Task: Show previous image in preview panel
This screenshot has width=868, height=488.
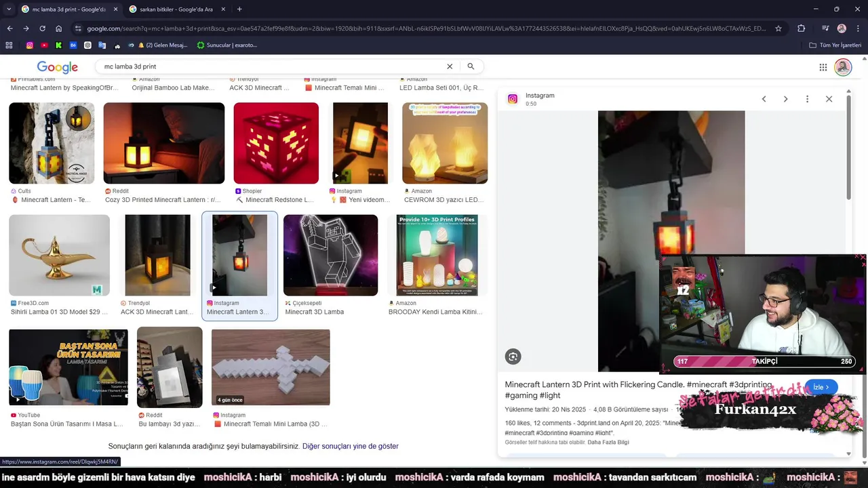Action: tap(764, 99)
